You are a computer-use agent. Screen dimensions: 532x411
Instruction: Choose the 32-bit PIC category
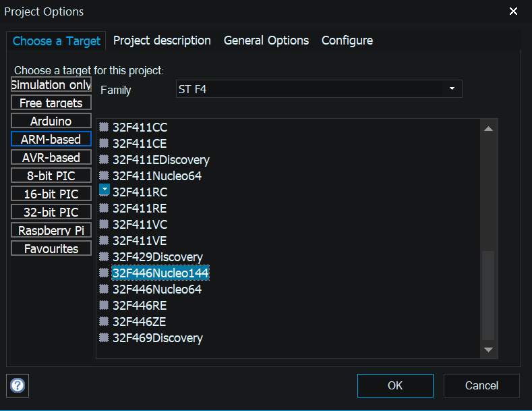click(51, 212)
